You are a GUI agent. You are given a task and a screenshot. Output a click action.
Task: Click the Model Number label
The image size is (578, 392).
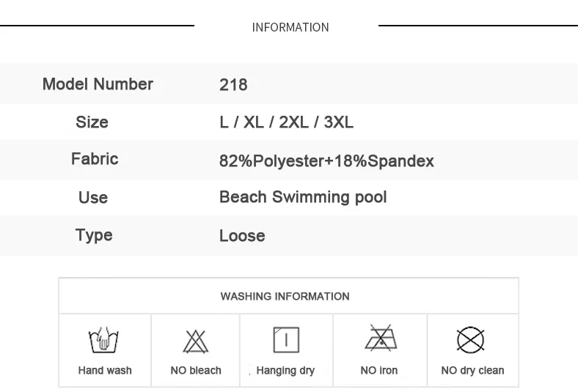pyautogui.click(x=98, y=84)
